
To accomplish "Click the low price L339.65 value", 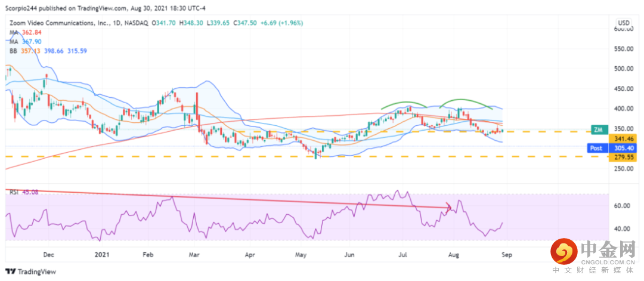I will (x=218, y=23).
